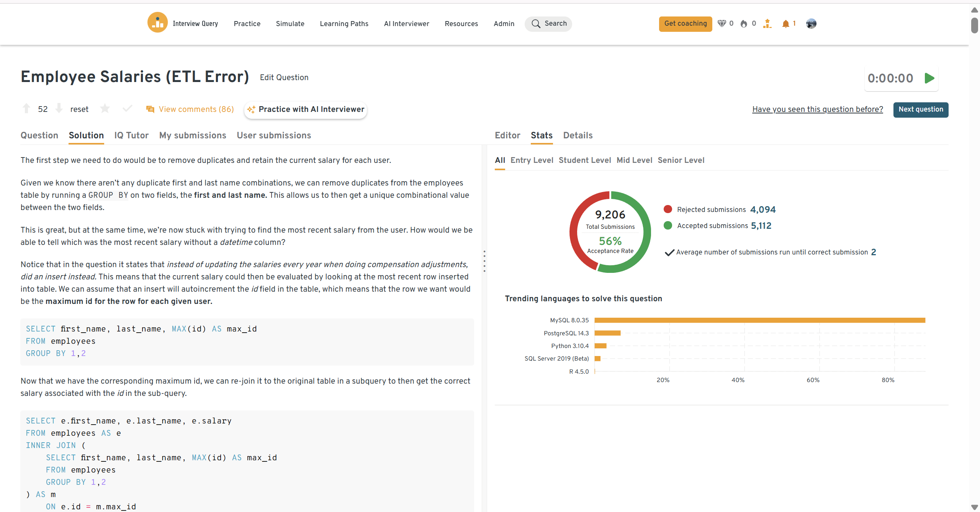Click the MySQL 8.0.35 orange bar
This screenshot has width=980, height=512.
tap(759, 320)
